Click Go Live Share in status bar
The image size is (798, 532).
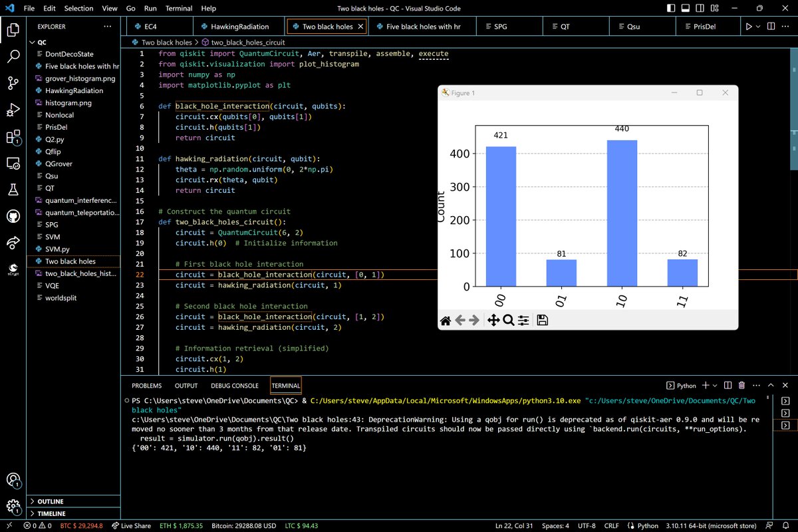tap(131, 526)
